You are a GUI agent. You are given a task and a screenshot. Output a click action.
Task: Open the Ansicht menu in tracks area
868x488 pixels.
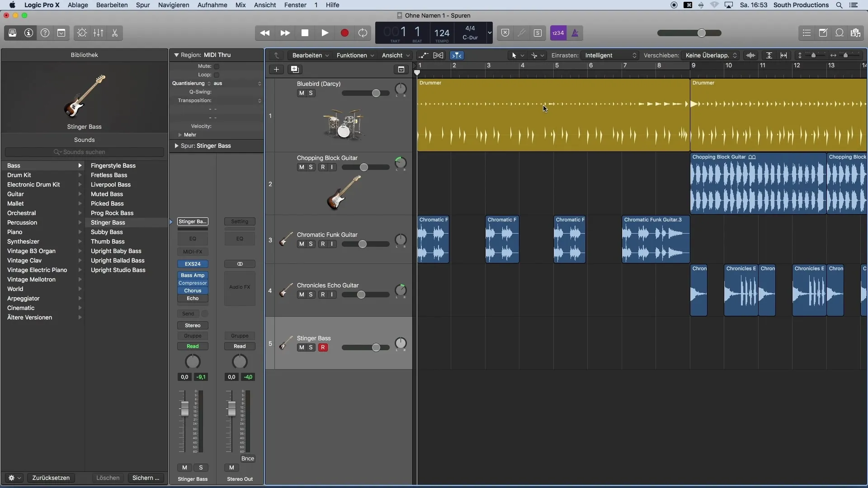[396, 56]
